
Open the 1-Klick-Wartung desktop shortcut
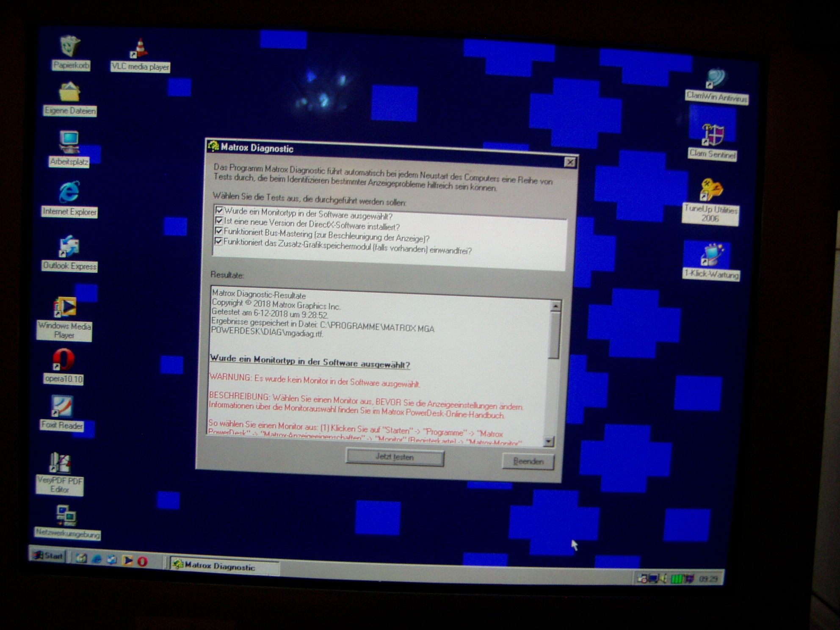712,255
